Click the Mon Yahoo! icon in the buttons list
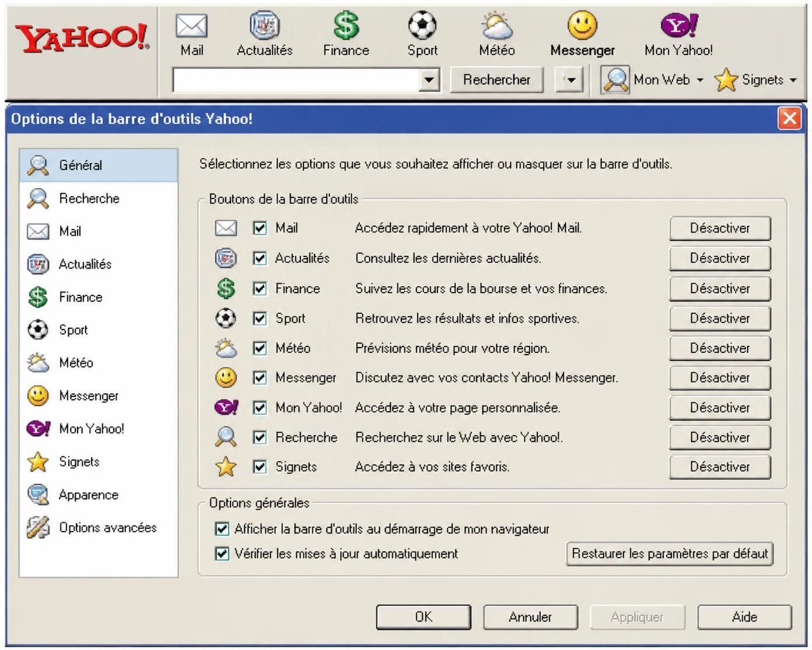Screen dimensions: 812x650 click(226, 407)
